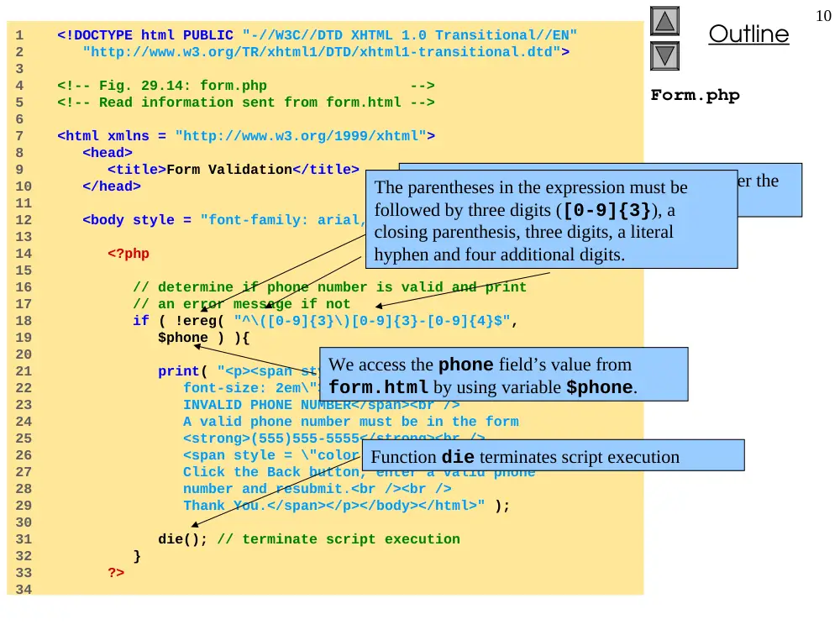Screen dimensions: 840x630
Task: Click the opening "<head>" tag
Action: [108, 153]
